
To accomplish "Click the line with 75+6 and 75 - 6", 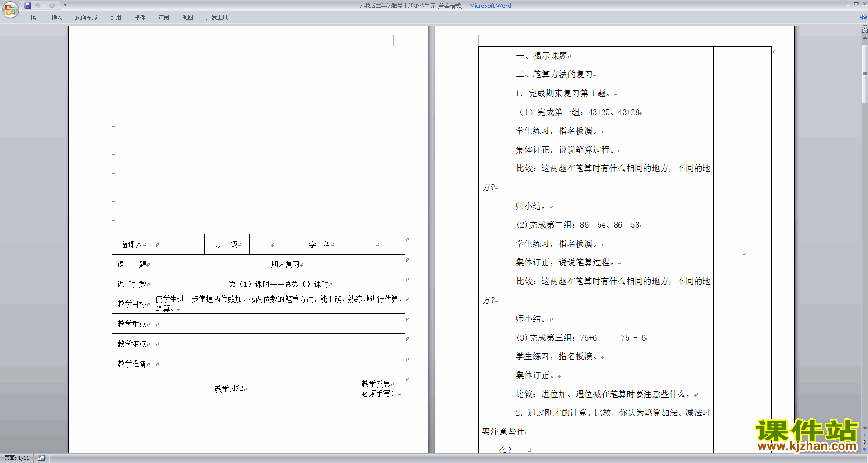I will pos(581,337).
